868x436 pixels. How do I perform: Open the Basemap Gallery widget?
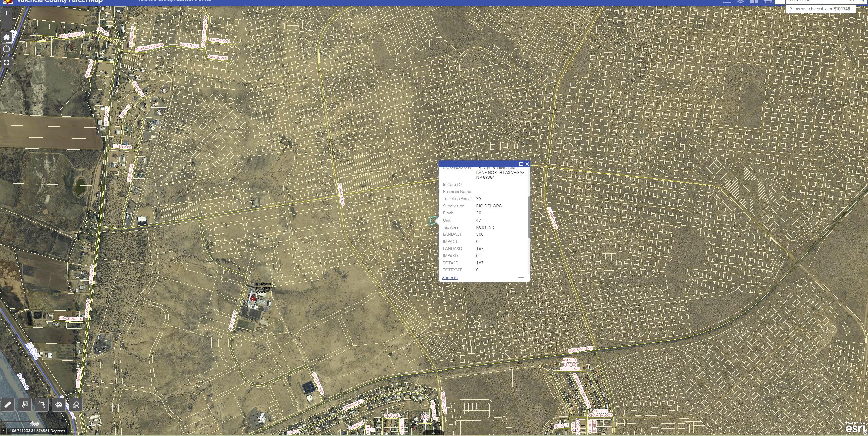tap(754, 2)
